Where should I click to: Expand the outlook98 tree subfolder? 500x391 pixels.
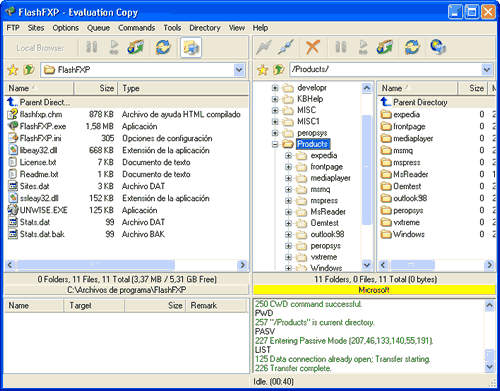[x=288, y=235]
